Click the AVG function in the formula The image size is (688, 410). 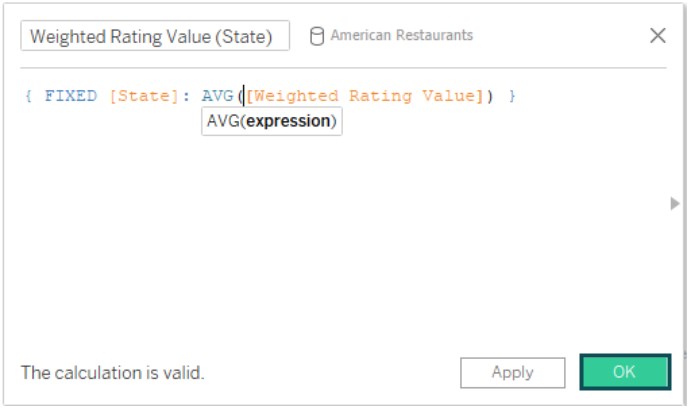click(217, 96)
